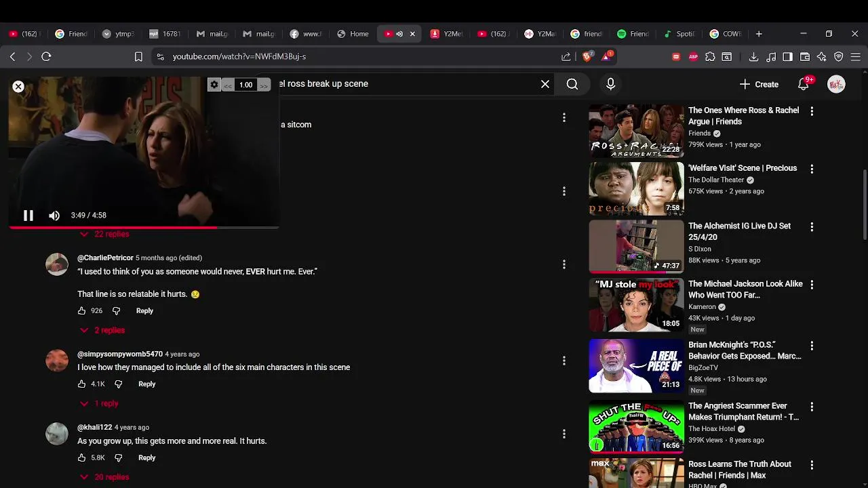Reply to khali122's comment
Viewport: 868px width, 488px height.
(147, 458)
